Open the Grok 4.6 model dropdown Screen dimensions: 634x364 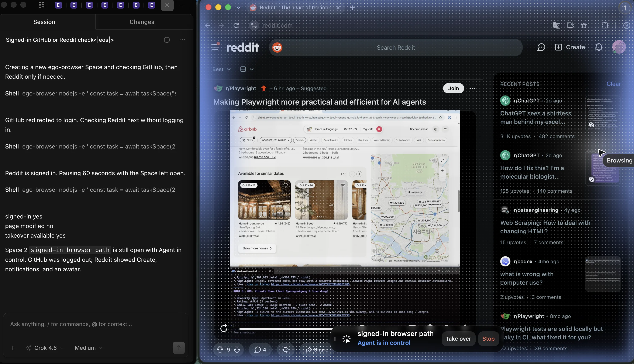click(x=45, y=348)
